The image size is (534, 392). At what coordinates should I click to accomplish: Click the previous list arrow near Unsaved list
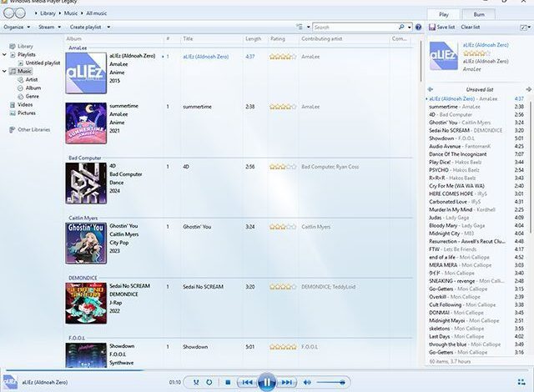[x=431, y=89]
